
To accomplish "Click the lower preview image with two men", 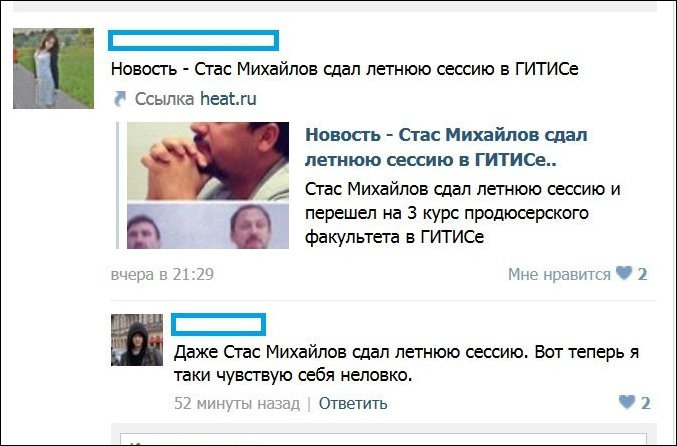I will (x=208, y=226).
